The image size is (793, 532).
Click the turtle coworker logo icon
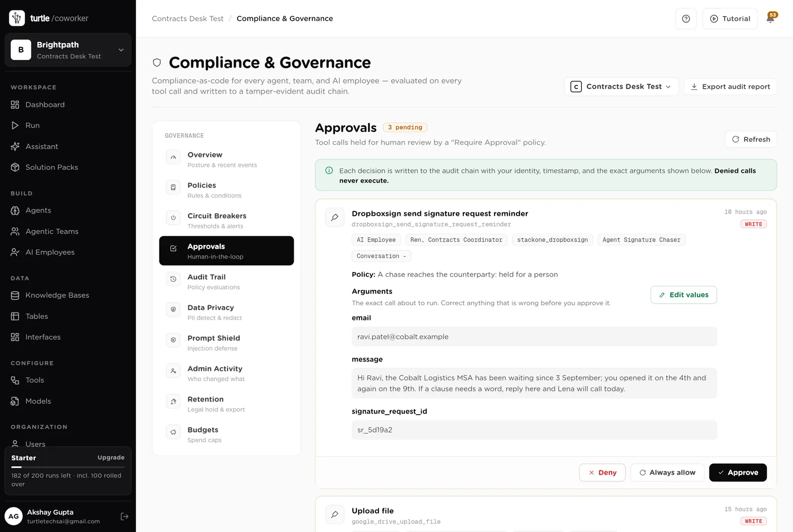(17, 18)
